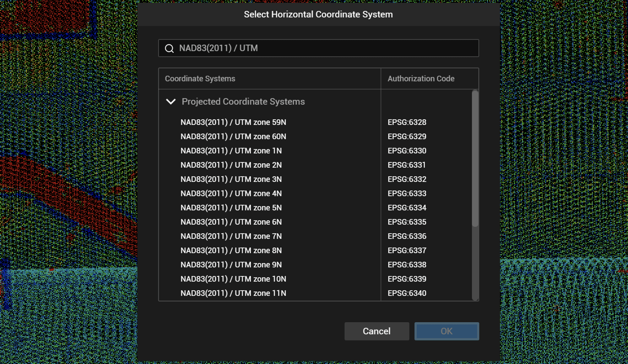Select NAD83(2011) / UTM zone 1N

coord(231,150)
